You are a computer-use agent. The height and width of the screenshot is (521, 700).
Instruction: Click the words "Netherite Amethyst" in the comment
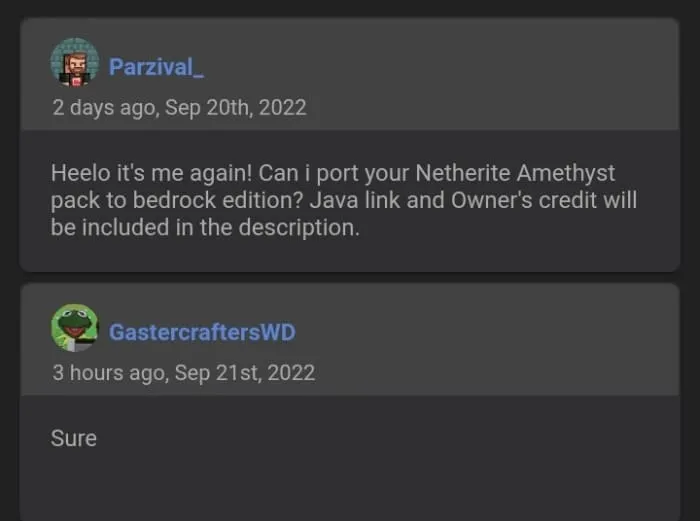[x=515, y=173]
